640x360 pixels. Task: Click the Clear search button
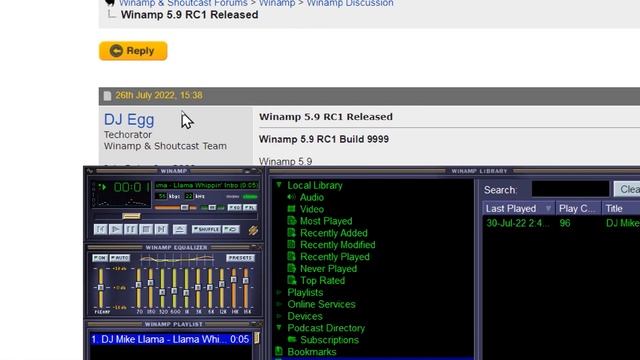pyautogui.click(x=627, y=189)
